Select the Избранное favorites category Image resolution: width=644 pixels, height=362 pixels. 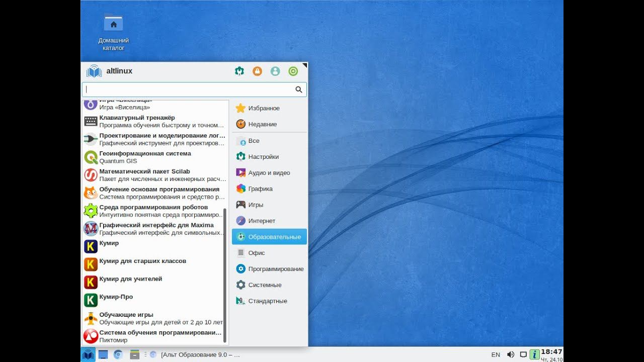click(x=269, y=108)
